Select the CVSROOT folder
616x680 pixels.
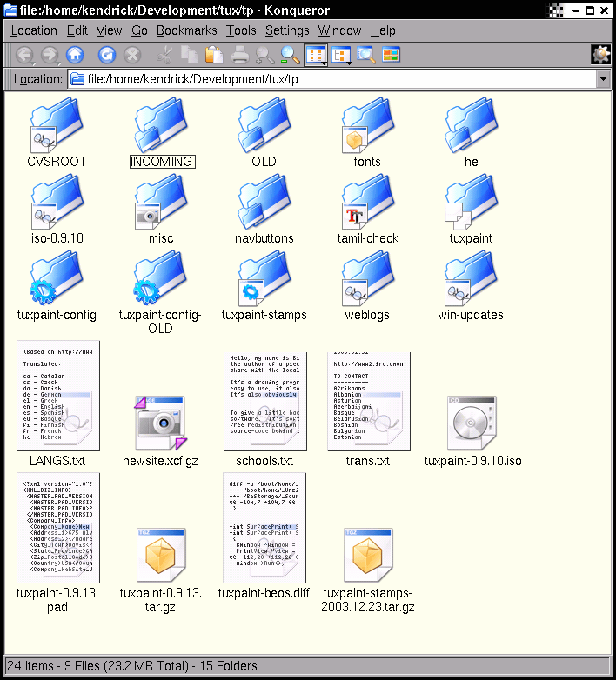[57, 132]
